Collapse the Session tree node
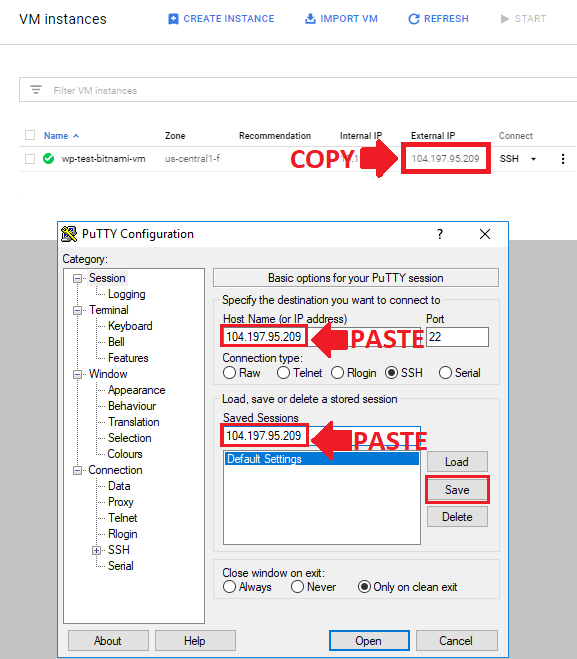 (x=77, y=278)
